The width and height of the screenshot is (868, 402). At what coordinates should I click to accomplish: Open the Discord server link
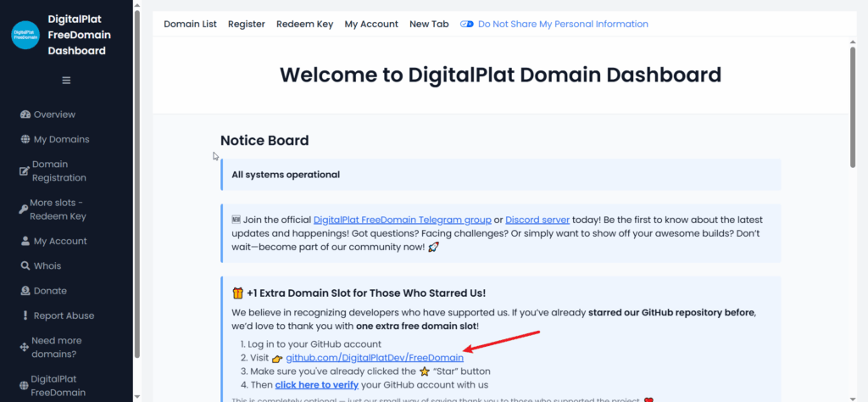tap(538, 220)
